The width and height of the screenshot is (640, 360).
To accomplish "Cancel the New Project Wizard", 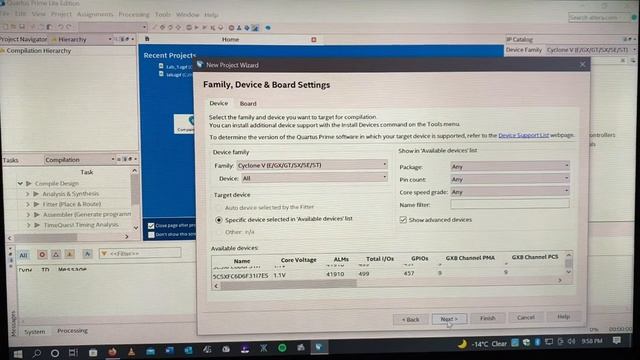I will tap(526, 317).
